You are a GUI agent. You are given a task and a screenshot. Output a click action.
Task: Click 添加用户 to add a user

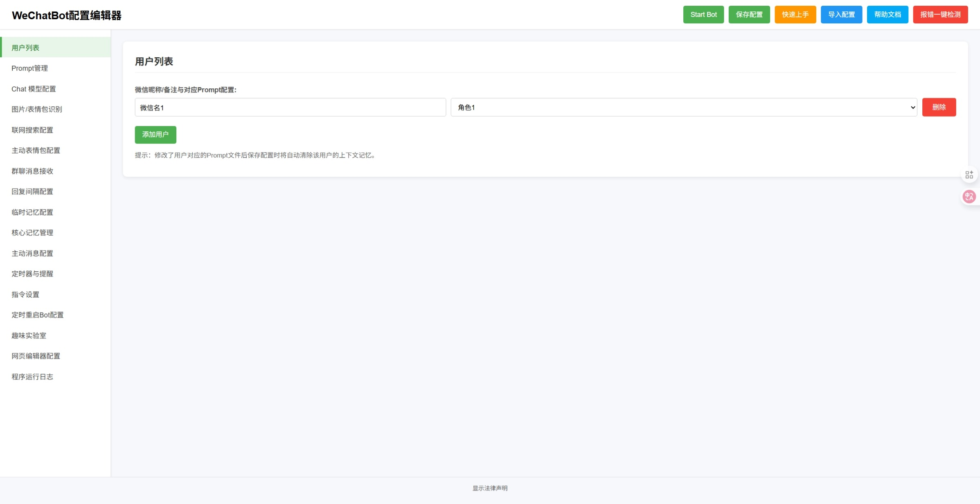[155, 135]
